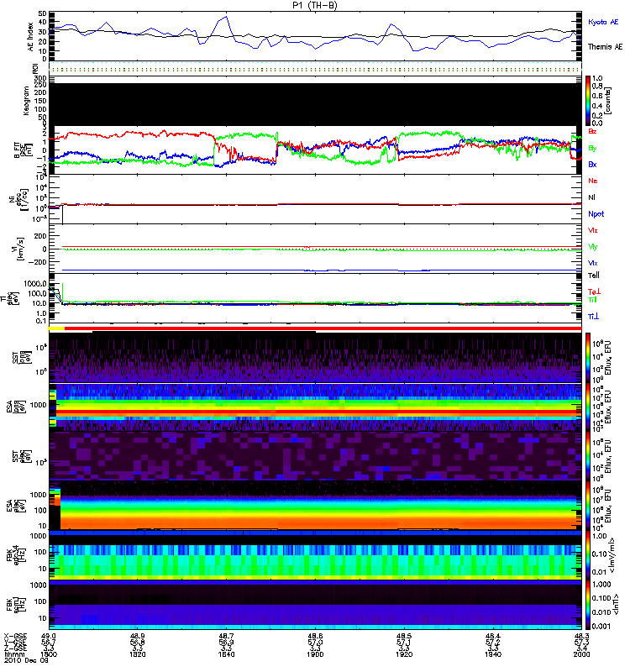Click the AE Index axis label
630x672 pixels.
[30, 37]
